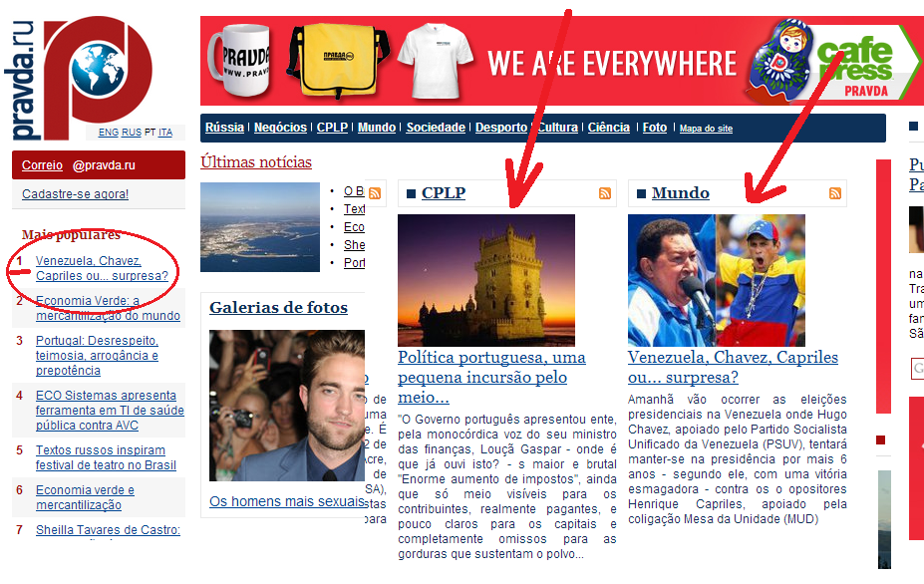The width and height of the screenshot is (924, 584).
Task: Click the CafePress matryoshka doll icon
Action: coord(782,60)
